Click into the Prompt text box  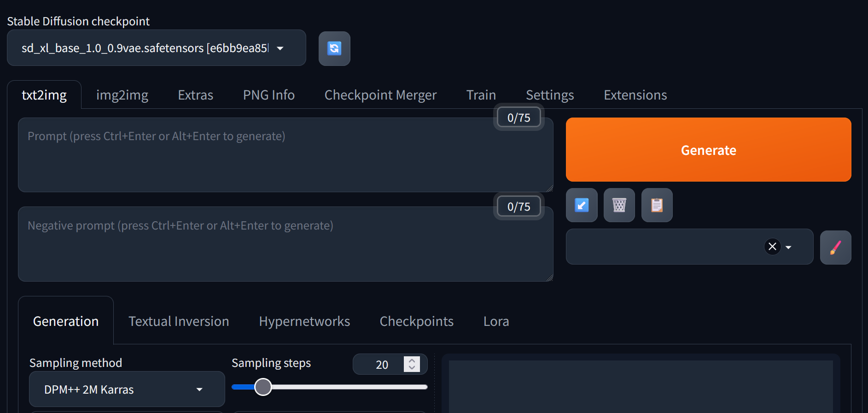click(285, 155)
